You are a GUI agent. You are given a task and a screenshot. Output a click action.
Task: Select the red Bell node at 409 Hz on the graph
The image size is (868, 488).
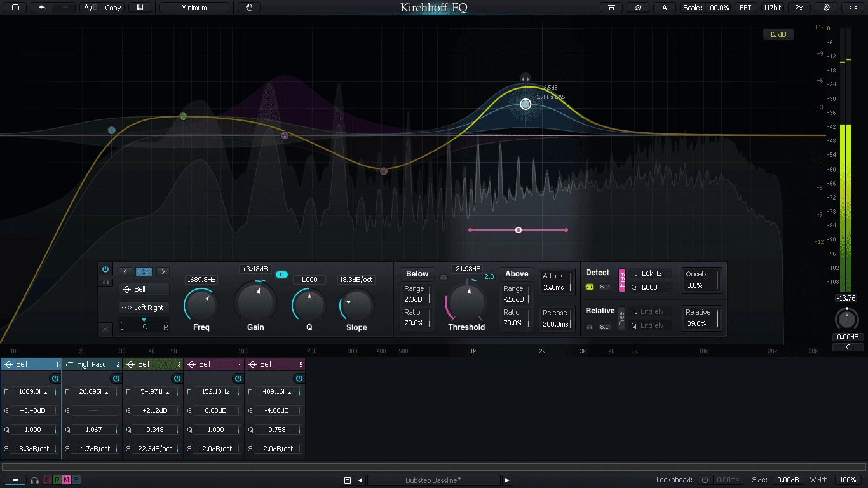click(384, 171)
